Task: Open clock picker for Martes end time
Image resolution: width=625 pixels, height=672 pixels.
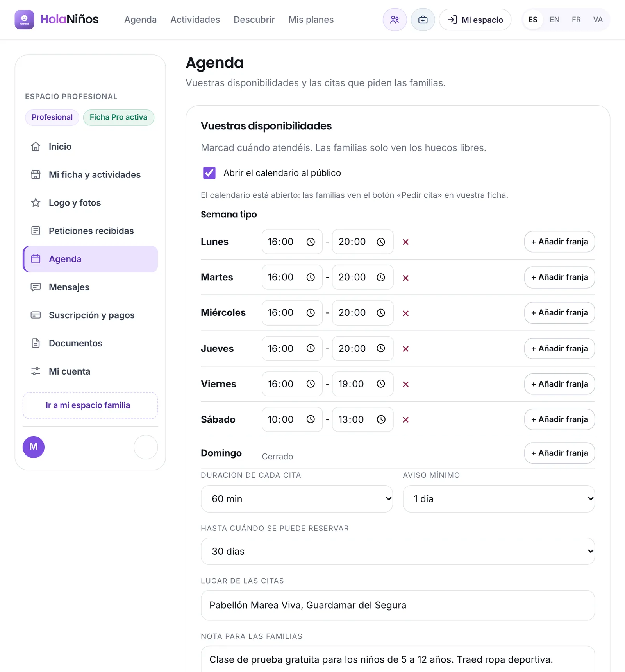Action: (381, 277)
